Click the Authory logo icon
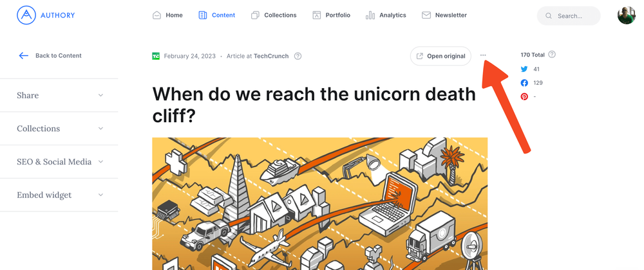 (x=26, y=15)
